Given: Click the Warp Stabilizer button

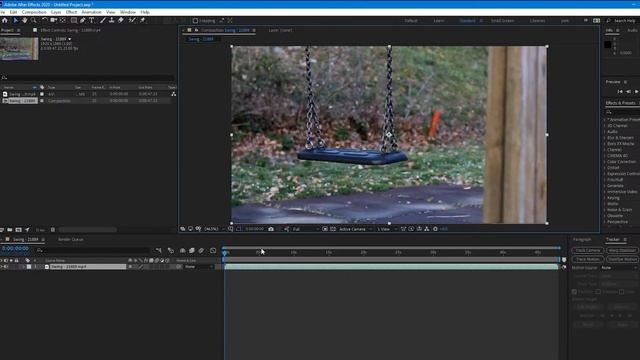Looking at the screenshot, I should [x=622, y=251].
